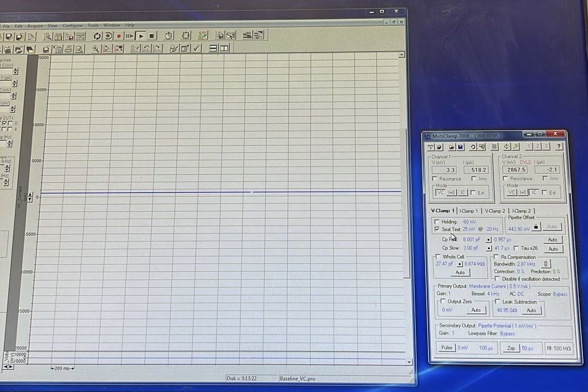
Task: Click the first toolbar icon in MultiClamp window
Action: 431,147
